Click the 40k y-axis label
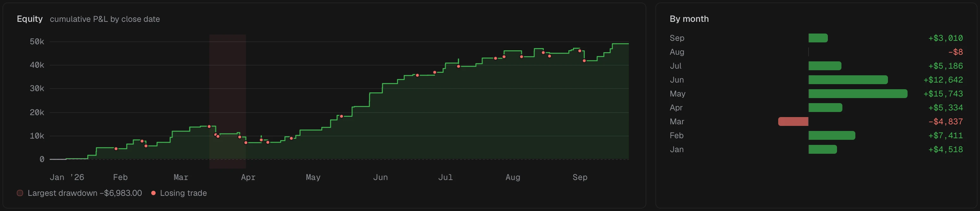The image size is (980, 211). click(37, 65)
